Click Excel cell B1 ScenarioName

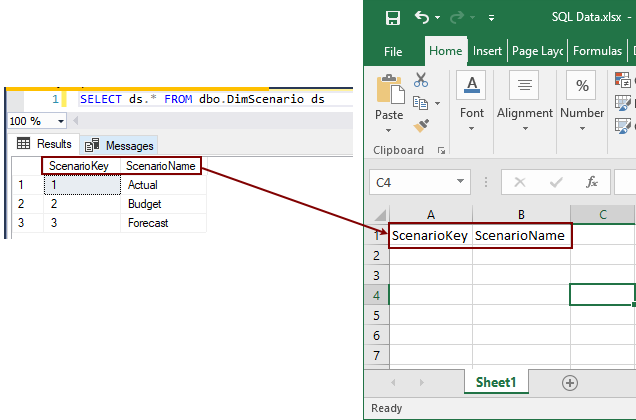tap(521, 235)
